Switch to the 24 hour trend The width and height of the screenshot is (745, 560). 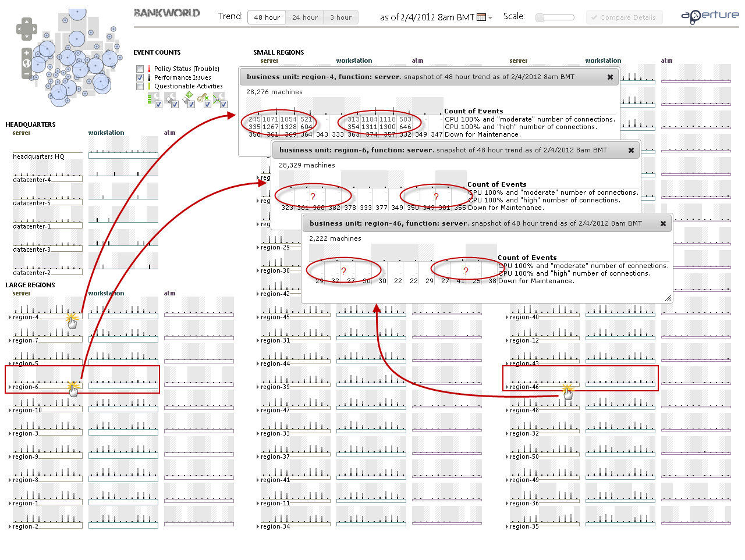coord(305,17)
